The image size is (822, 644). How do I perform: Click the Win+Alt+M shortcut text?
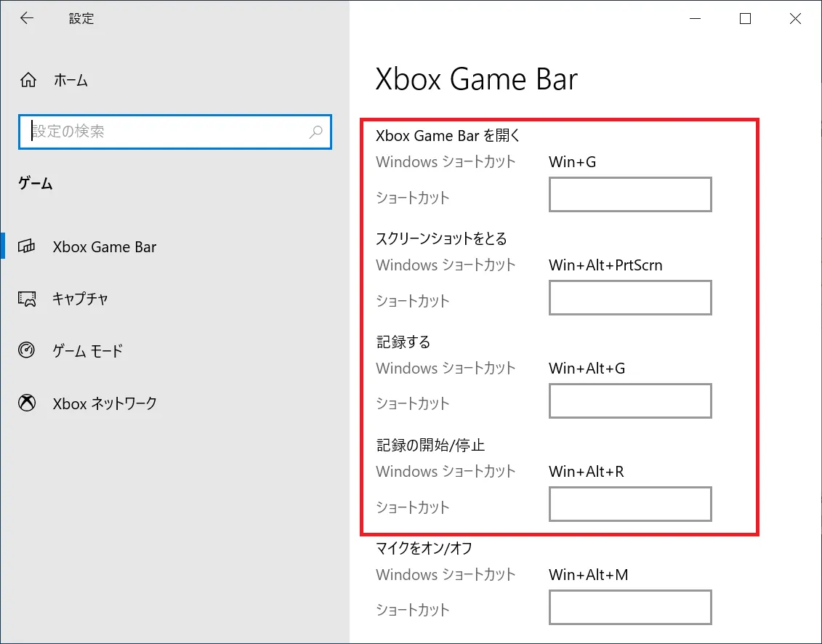[x=589, y=574]
